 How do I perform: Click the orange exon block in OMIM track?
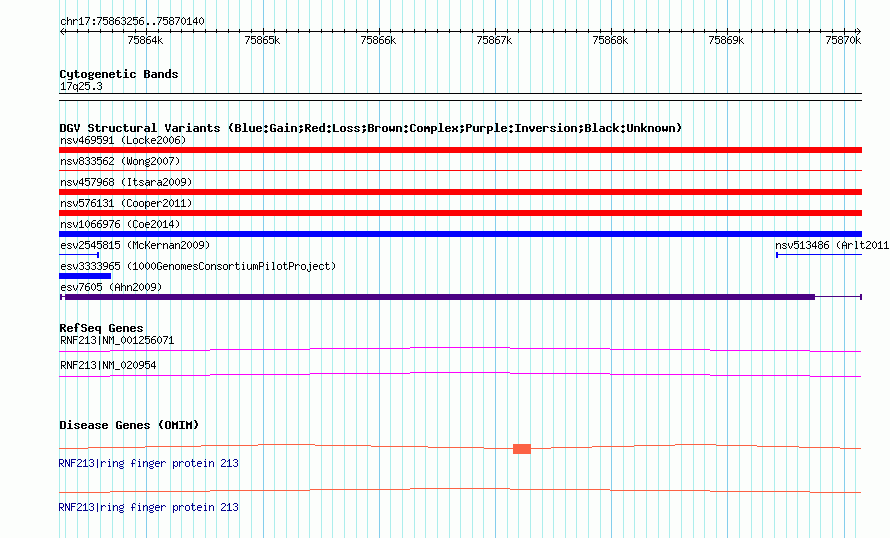[x=522, y=449]
